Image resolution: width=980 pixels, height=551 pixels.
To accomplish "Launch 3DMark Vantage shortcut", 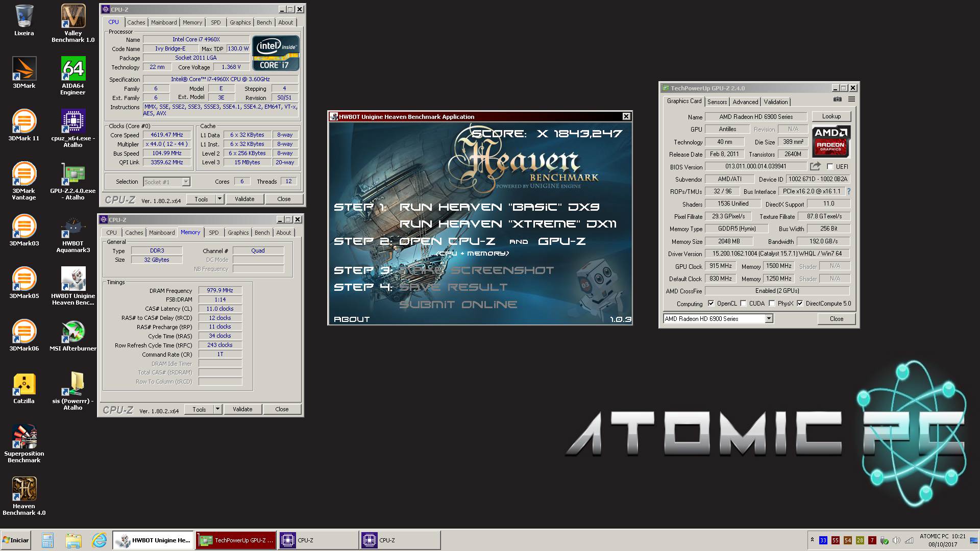I will (x=24, y=181).
